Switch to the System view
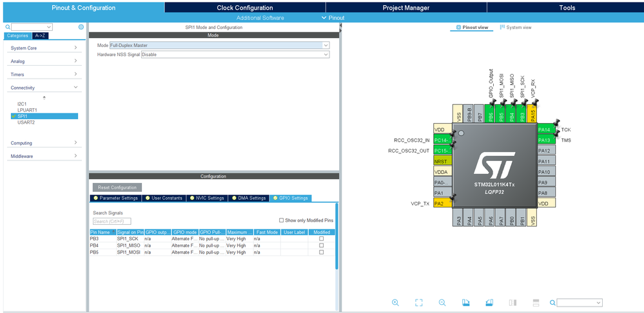Screen dimensions: 644x313 [516, 28]
